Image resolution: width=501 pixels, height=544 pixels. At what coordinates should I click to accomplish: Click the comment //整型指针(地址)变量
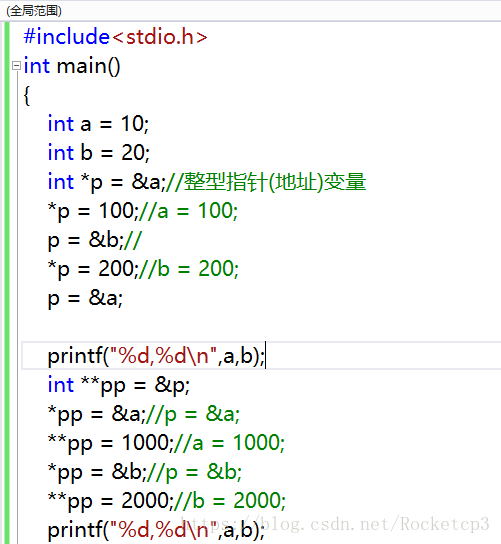click(266, 182)
